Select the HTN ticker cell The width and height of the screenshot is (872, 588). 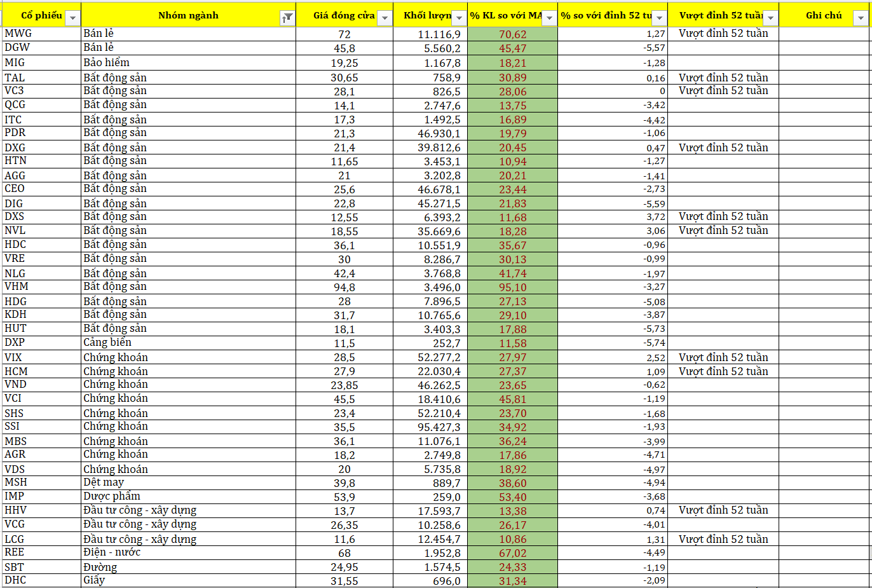pos(41,161)
